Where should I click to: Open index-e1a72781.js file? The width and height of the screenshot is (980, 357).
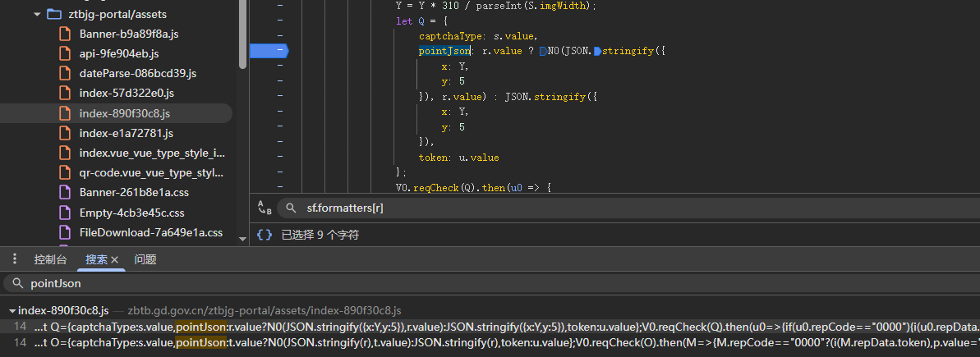[x=127, y=134]
